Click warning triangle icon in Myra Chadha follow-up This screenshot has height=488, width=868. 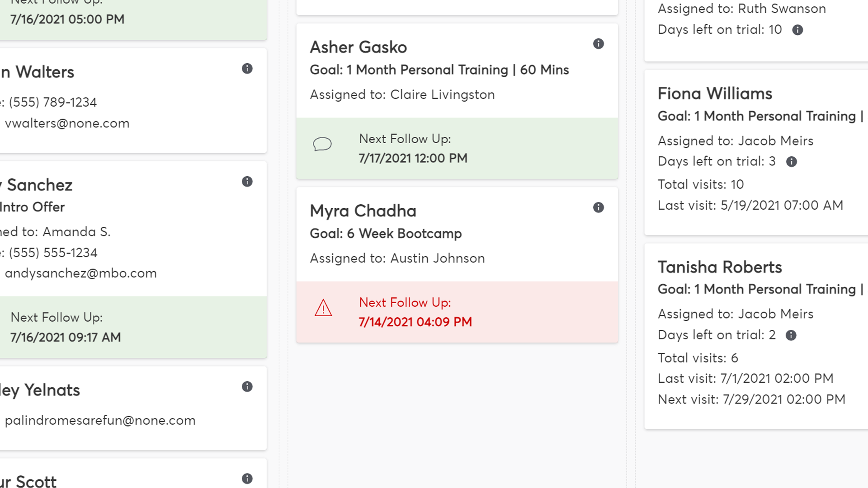tap(323, 308)
